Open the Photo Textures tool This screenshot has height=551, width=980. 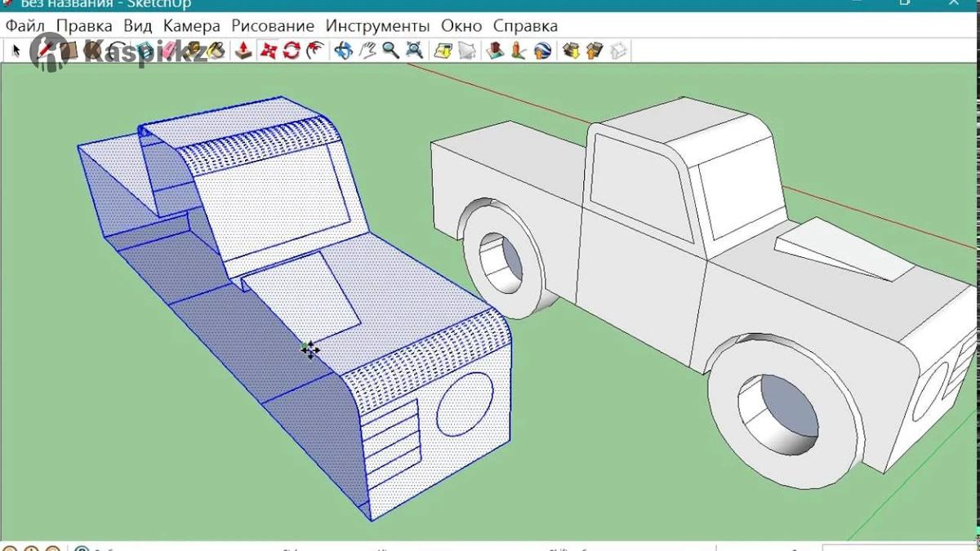coord(519,51)
